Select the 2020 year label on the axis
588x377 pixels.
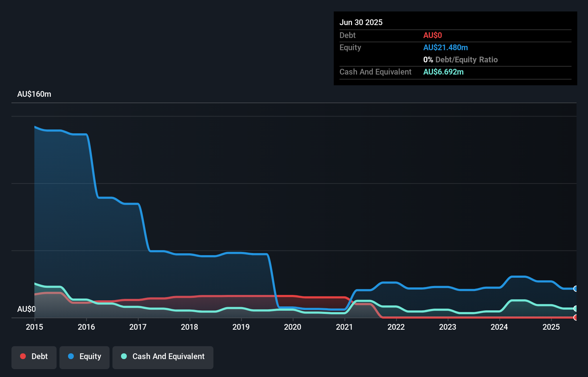(x=293, y=327)
